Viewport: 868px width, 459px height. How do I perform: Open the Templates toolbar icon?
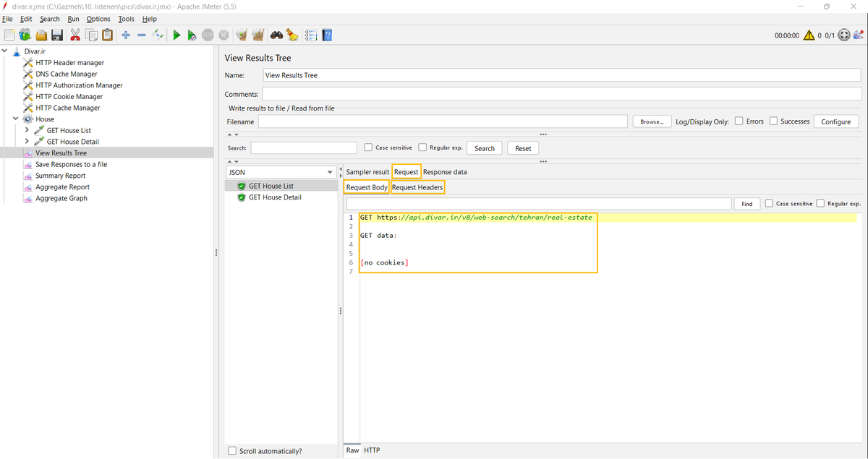[x=25, y=35]
